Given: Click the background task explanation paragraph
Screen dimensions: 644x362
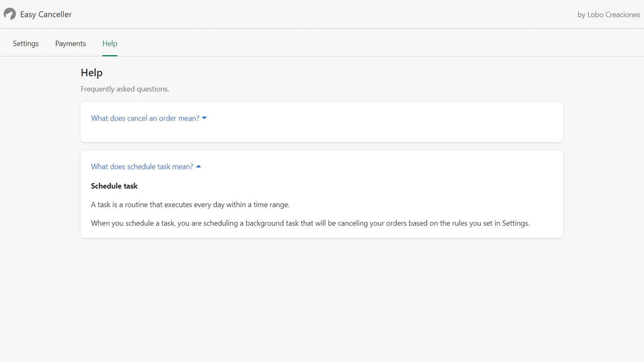Looking at the screenshot, I should [x=310, y=223].
